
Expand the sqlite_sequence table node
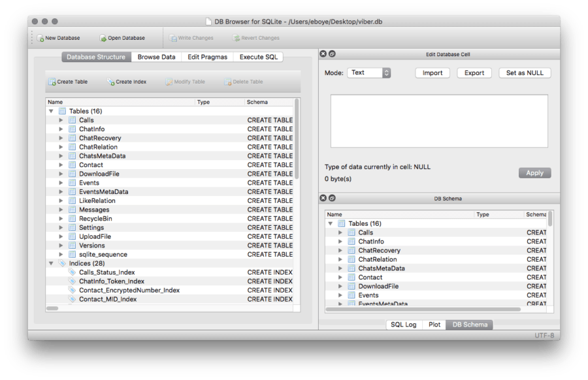[61, 255]
